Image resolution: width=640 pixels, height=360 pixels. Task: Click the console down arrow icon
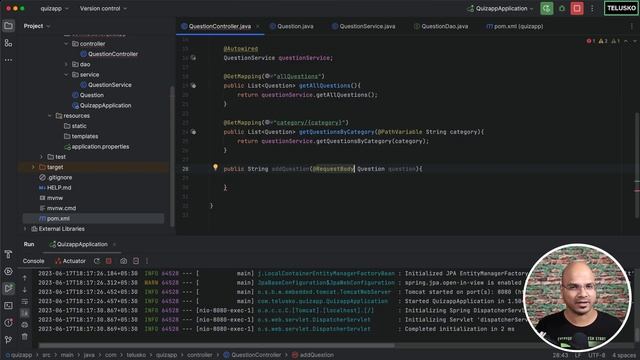[24, 289]
